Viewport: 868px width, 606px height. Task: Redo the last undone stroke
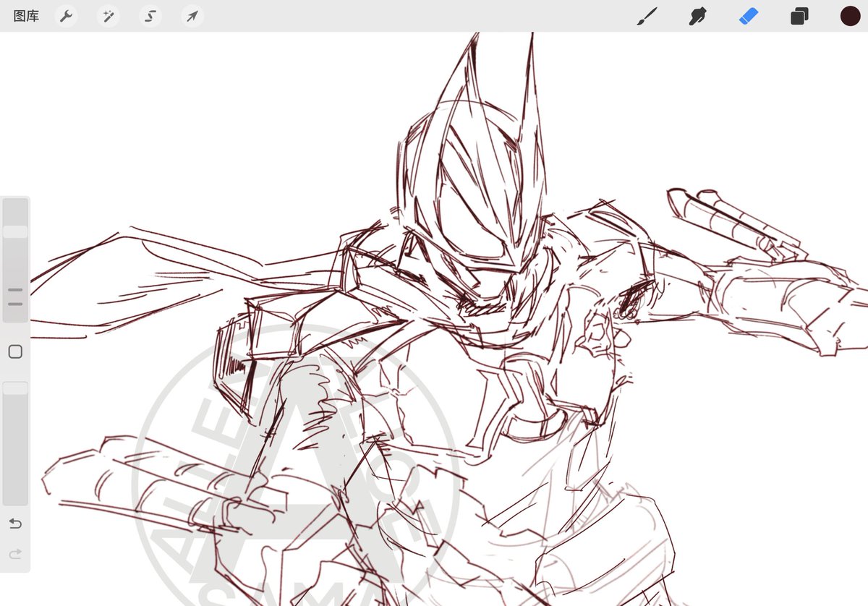click(15, 554)
